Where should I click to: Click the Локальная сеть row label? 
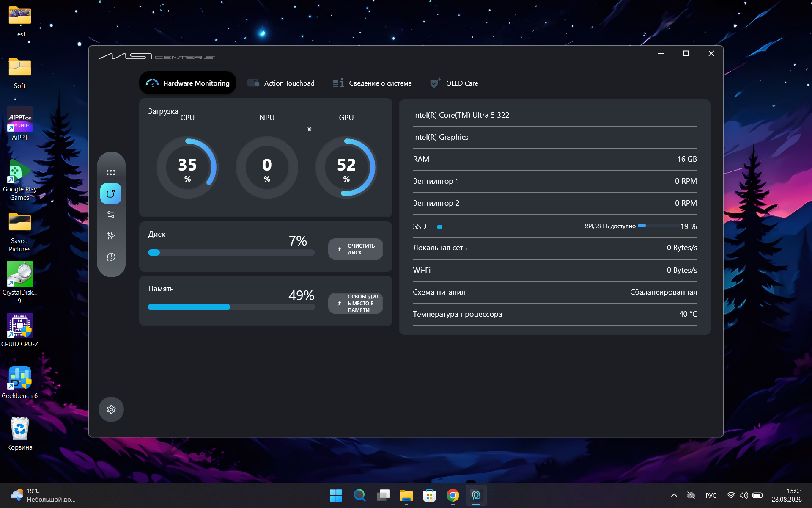click(440, 248)
